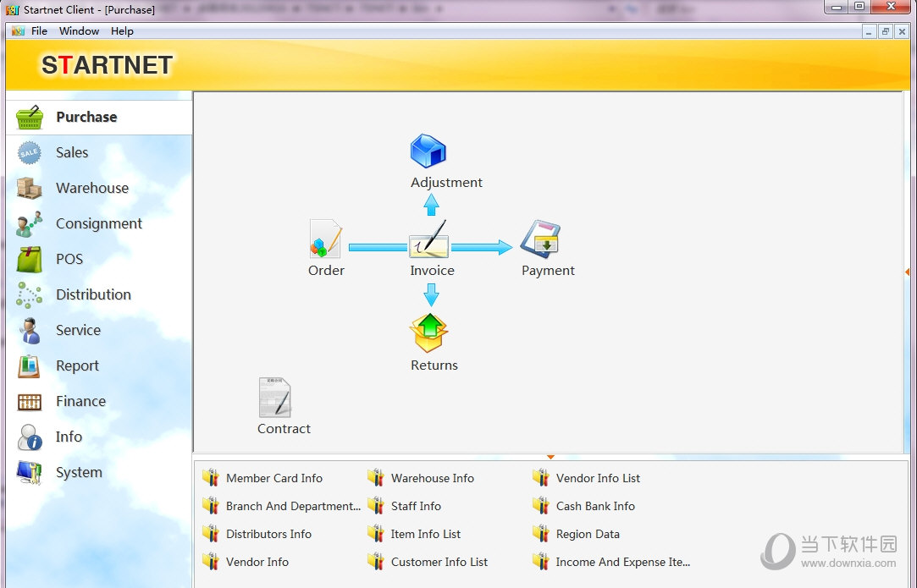Select the Service agent icon
This screenshot has height=588, width=917.
coord(30,331)
